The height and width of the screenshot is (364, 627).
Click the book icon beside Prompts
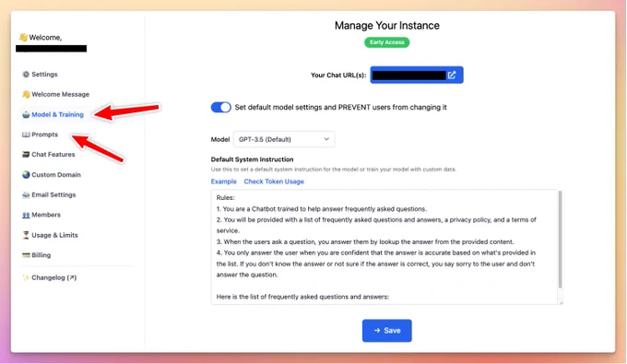tap(26, 135)
